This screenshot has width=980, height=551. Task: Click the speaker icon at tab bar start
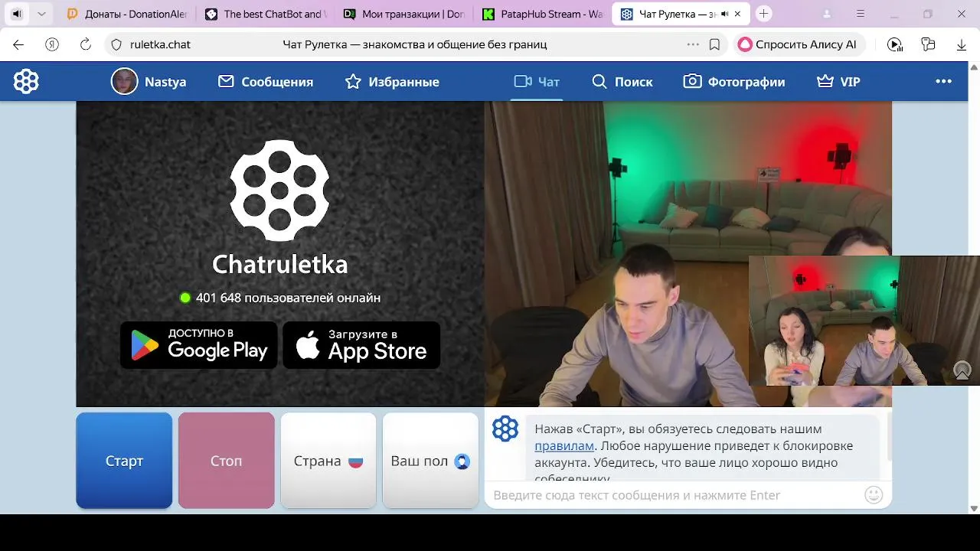click(17, 14)
